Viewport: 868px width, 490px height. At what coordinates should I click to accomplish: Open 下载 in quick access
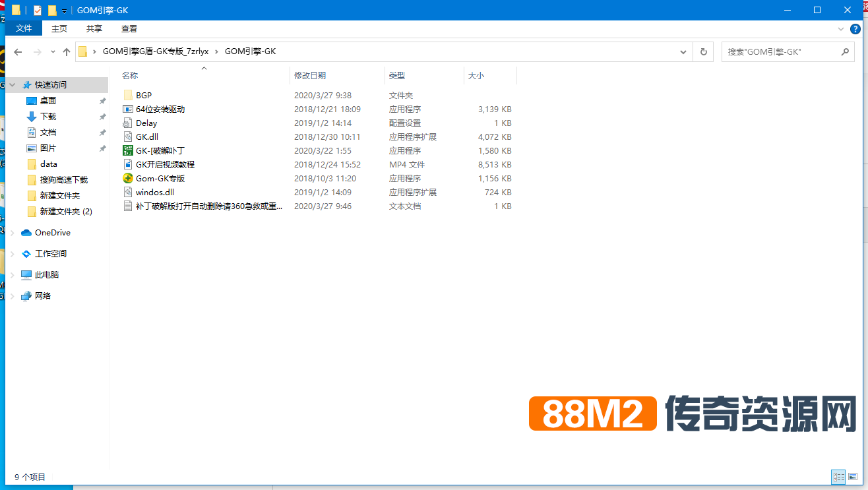48,117
